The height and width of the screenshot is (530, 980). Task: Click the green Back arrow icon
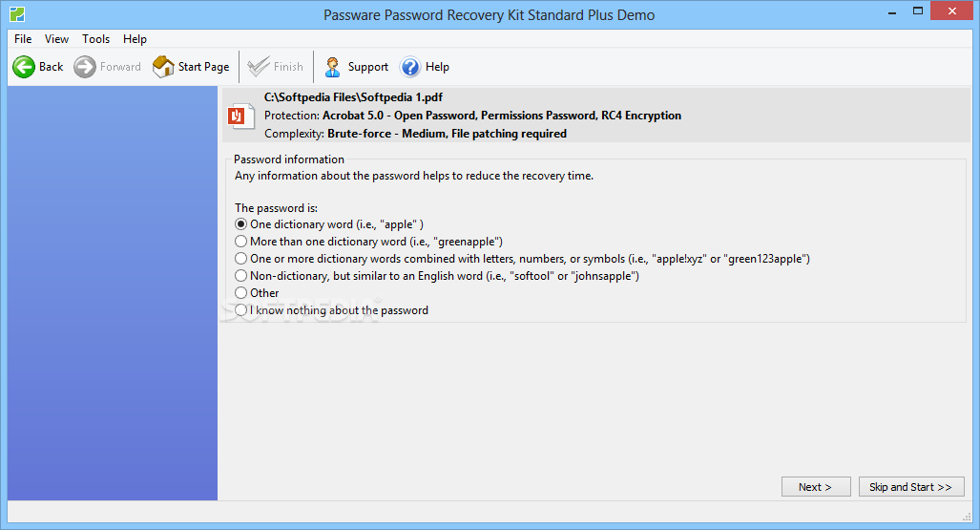(24, 67)
